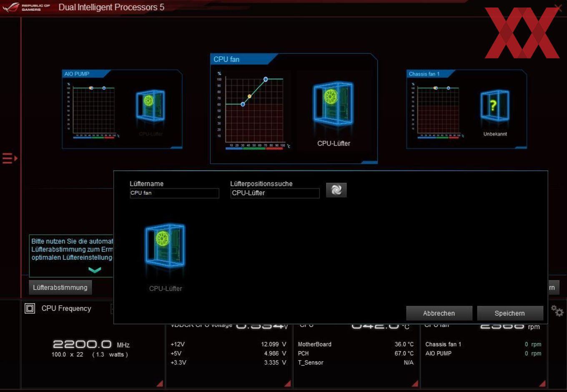Open the Lüfterpositionssuche combo box
The width and height of the screenshot is (567, 392).
point(275,193)
